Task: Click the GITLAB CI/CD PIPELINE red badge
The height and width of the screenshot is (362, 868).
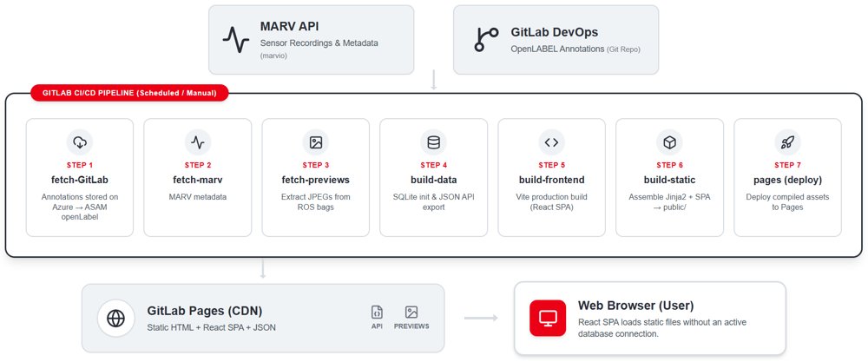Action: [x=129, y=93]
